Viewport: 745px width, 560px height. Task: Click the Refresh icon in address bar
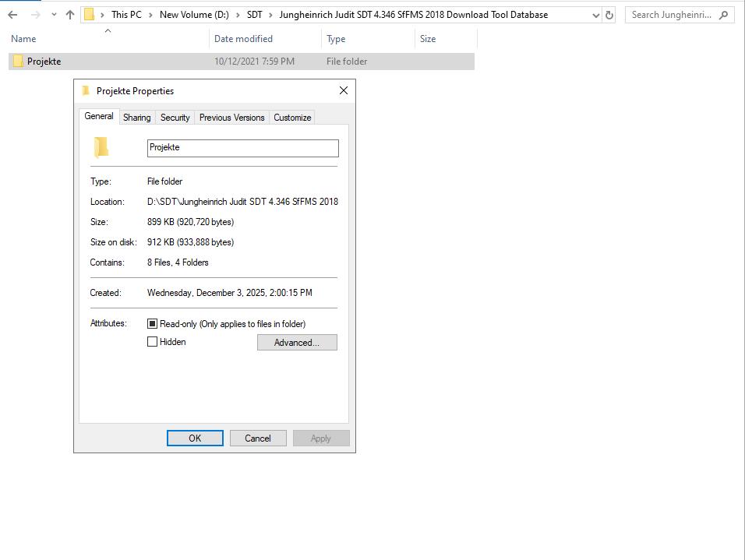(609, 14)
